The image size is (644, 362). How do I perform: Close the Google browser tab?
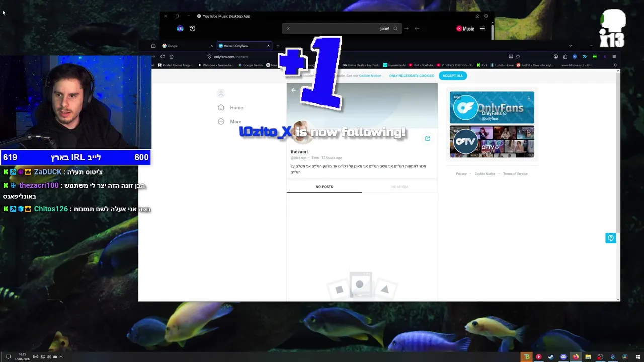[x=211, y=46]
